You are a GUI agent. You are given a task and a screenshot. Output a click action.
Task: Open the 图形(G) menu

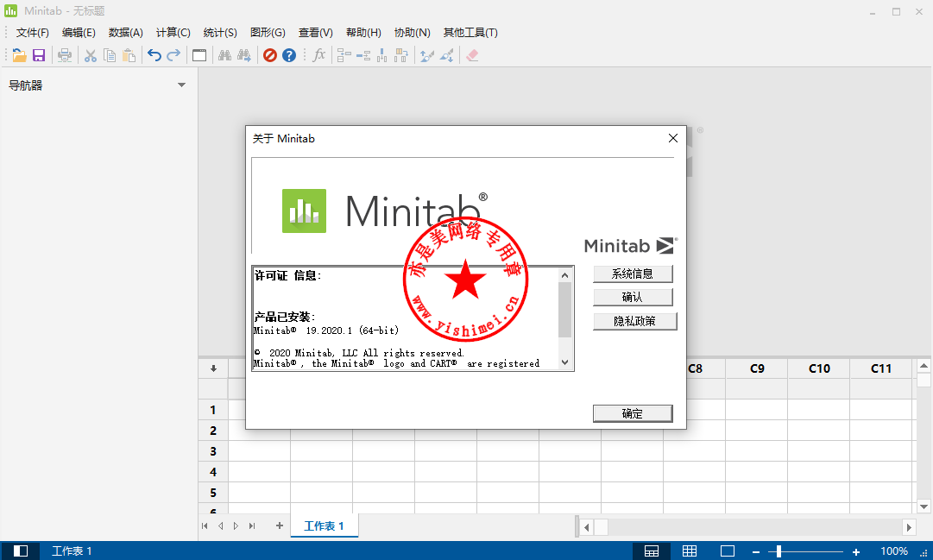tap(268, 33)
